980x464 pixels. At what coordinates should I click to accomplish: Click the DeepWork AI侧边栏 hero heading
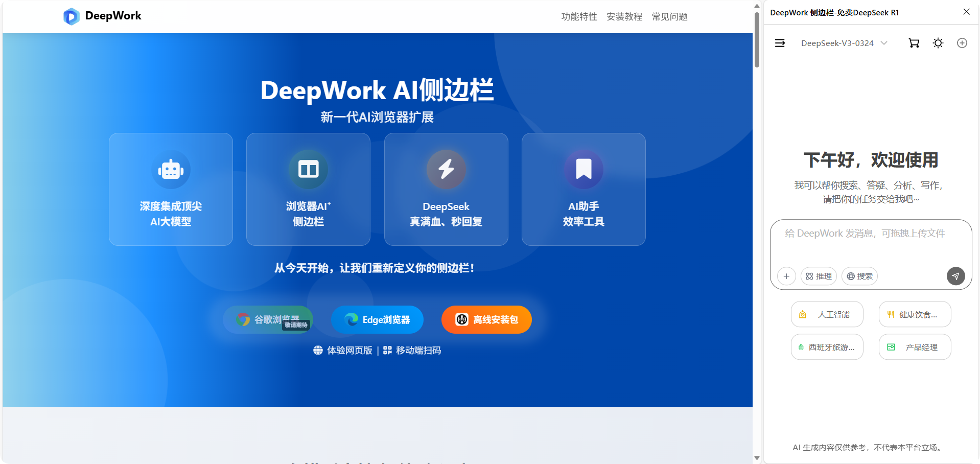click(x=377, y=90)
